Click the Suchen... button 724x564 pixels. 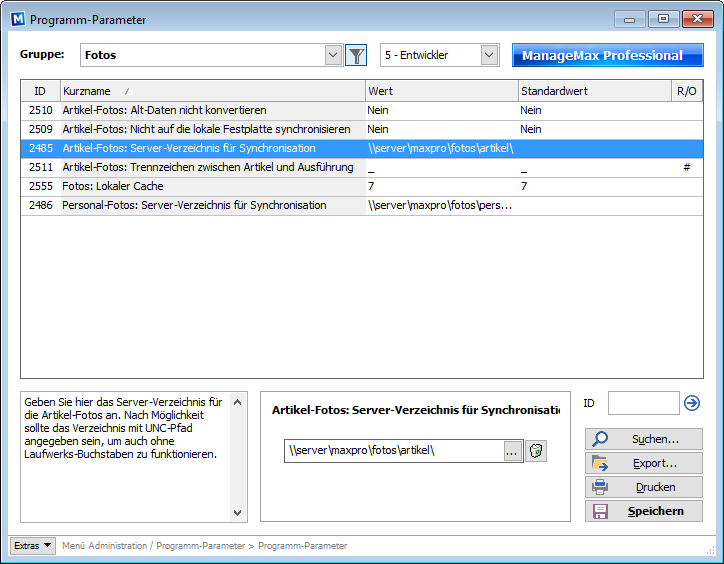point(644,439)
